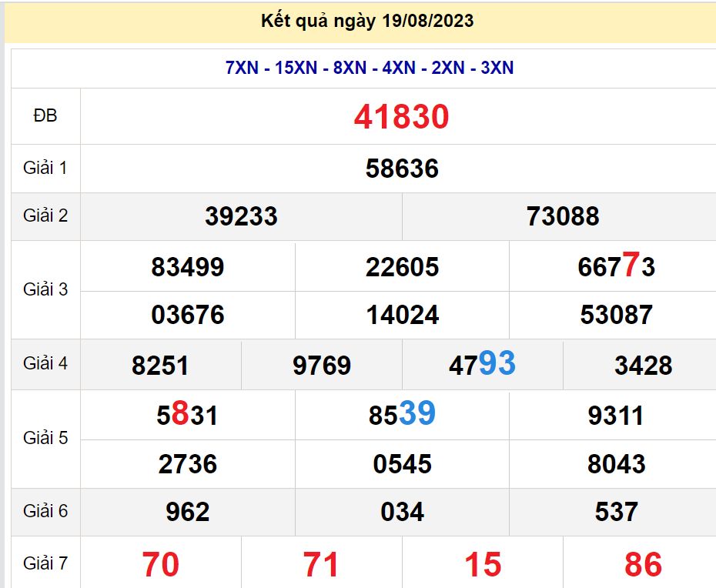Select the Giải 7 number 86

(643, 565)
